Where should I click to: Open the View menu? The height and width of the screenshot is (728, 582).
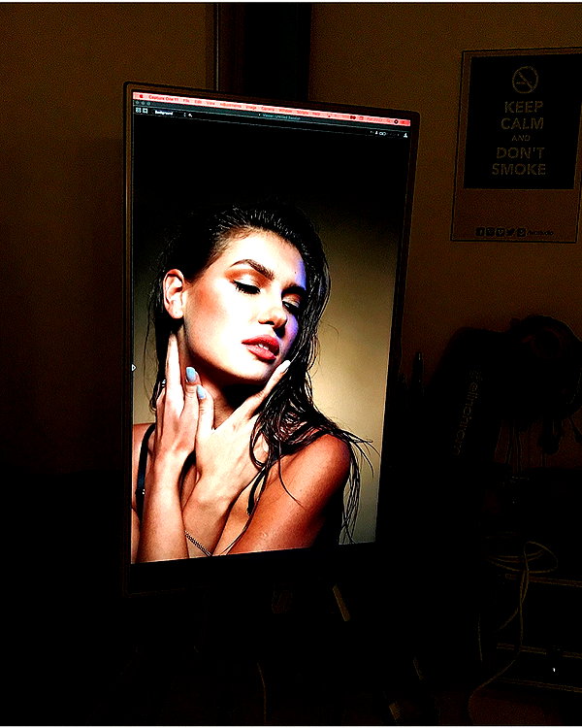[x=210, y=103]
